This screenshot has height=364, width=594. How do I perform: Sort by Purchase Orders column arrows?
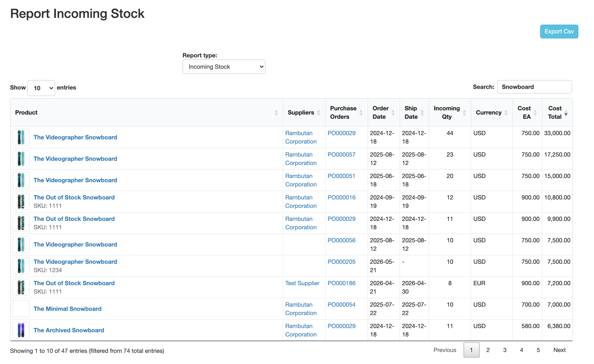(361, 112)
